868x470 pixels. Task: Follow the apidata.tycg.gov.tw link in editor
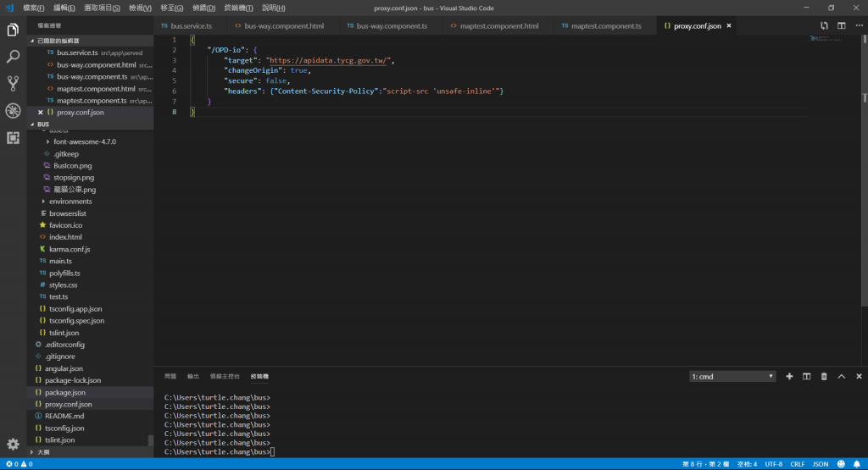[330, 60]
